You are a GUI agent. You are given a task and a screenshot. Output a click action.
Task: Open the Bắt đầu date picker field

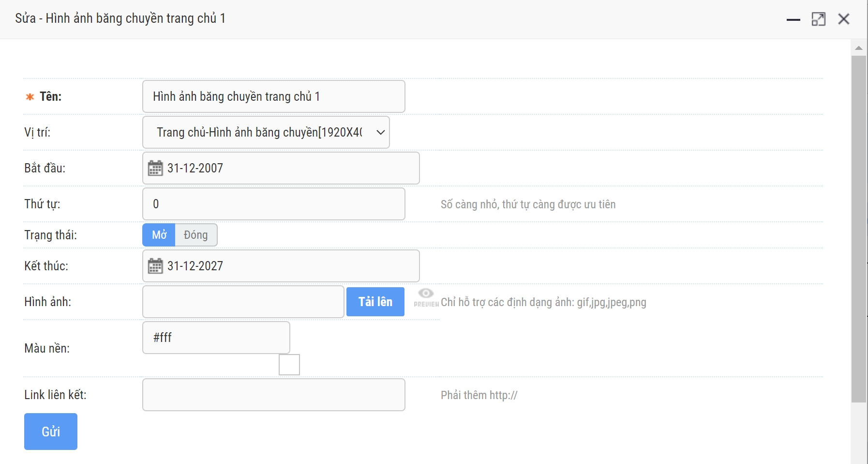coord(290,168)
